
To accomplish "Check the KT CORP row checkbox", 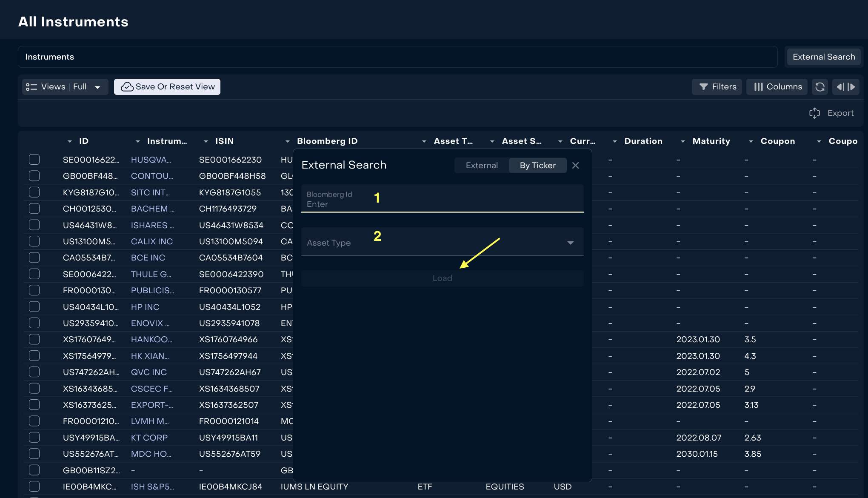I will point(34,438).
